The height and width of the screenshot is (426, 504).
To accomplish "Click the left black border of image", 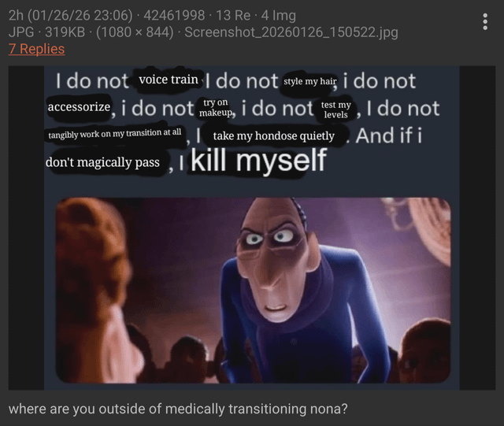I will click(x=26, y=228).
